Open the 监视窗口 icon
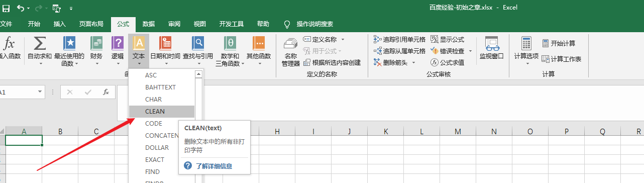 (x=491, y=43)
